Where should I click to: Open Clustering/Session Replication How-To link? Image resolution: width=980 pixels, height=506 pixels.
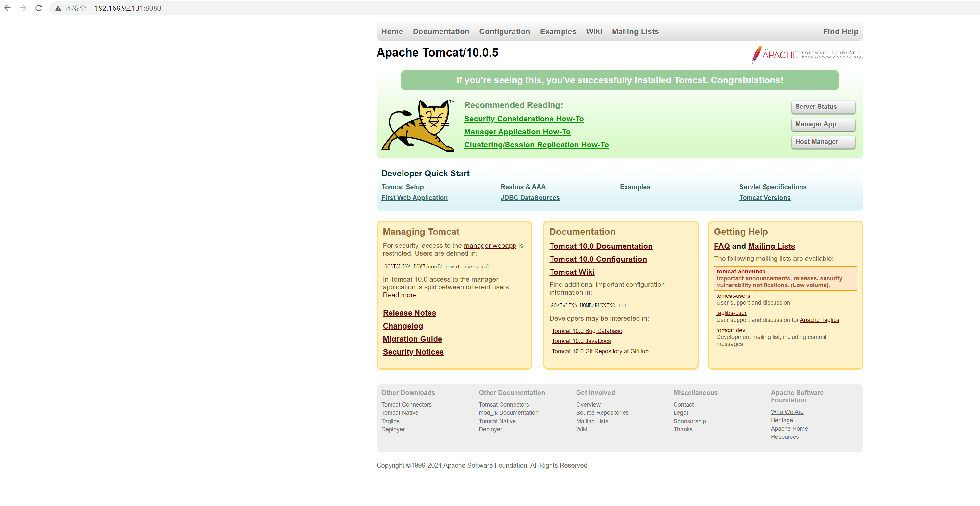click(536, 145)
